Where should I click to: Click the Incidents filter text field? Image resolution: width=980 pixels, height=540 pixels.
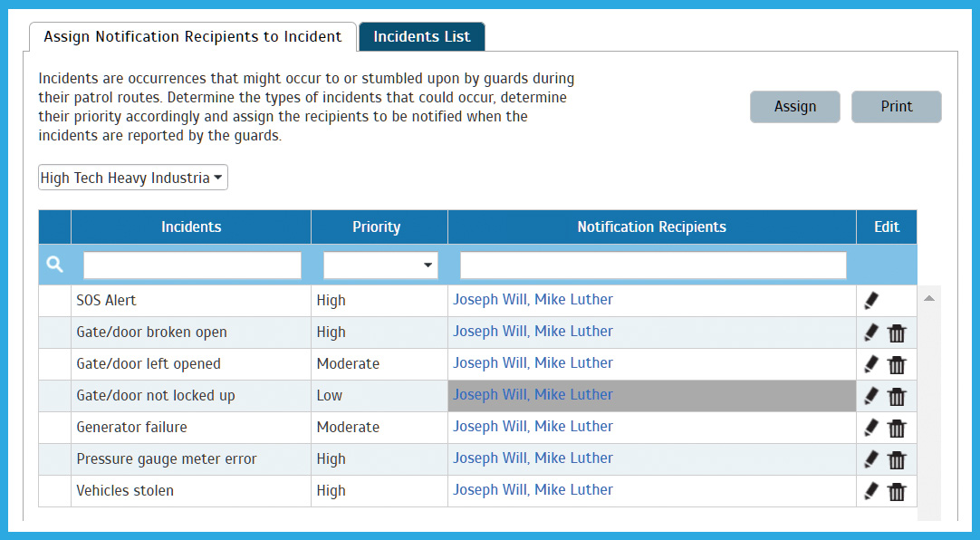click(x=192, y=265)
